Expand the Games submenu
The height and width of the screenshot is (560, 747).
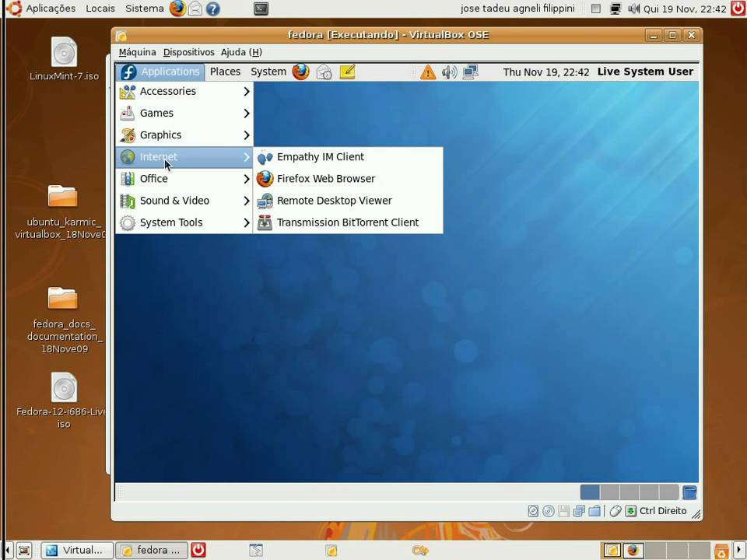click(184, 114)
